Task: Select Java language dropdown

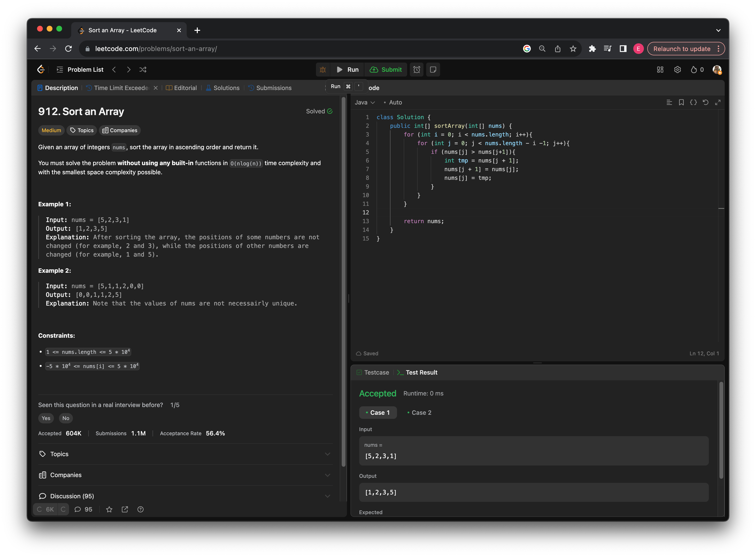Action: pos(365,102)
